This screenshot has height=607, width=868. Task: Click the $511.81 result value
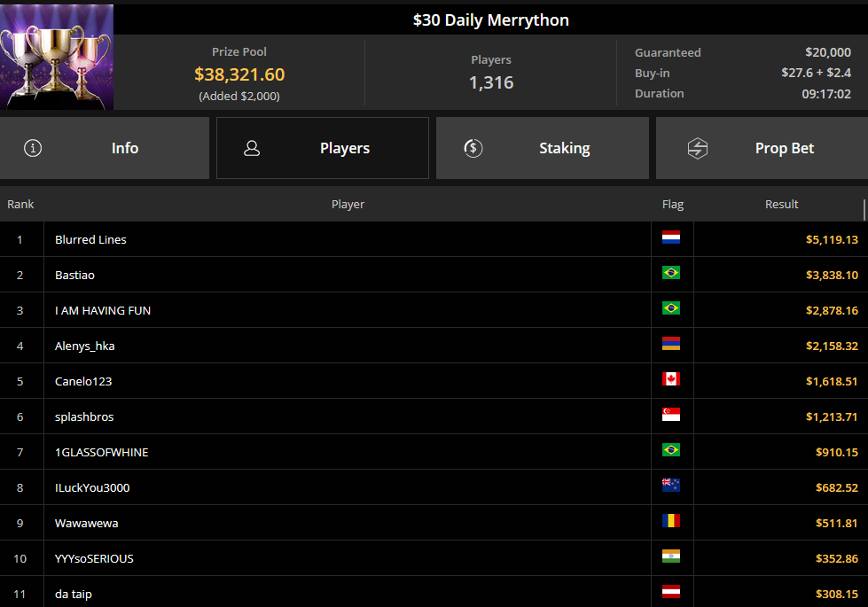[x=837, y=523]
